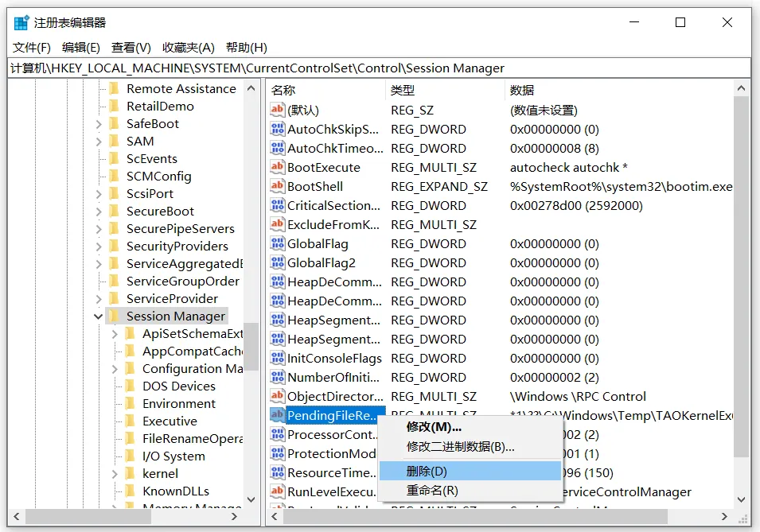Click the DWORD icon of AutoChkSkipS... value
Screen dimensions: 760x532
(x=277, y=130)
